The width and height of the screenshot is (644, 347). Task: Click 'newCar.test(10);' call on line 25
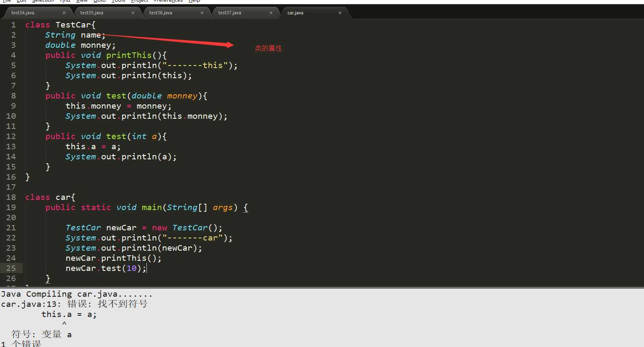pos(106,268)
